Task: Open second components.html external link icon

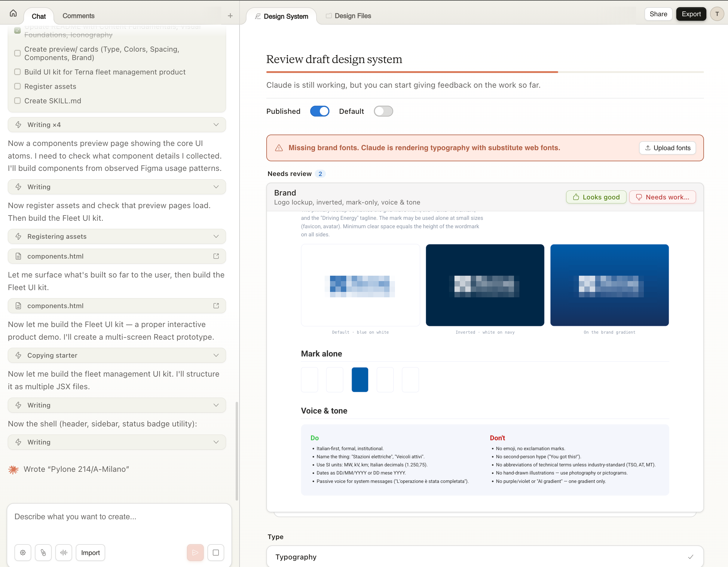Action: 216,305
